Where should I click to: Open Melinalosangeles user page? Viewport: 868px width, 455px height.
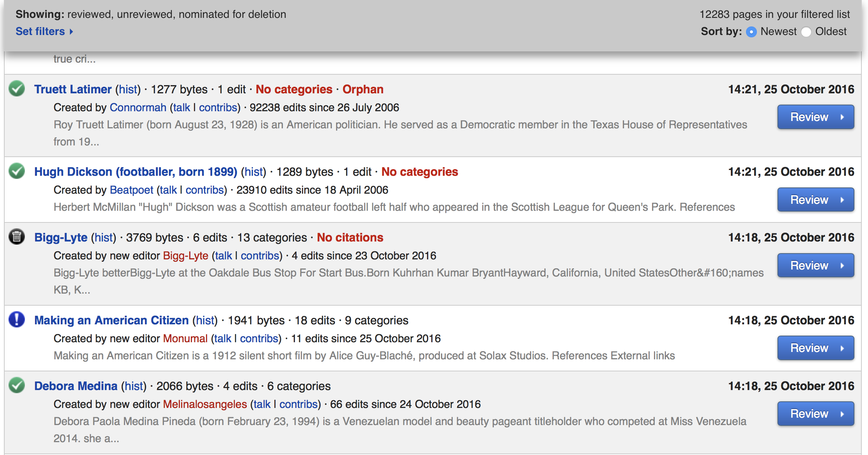click(205, 404)
